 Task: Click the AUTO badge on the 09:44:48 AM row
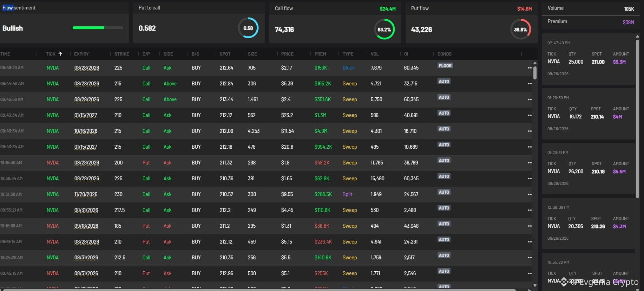(x=444, y=82)
